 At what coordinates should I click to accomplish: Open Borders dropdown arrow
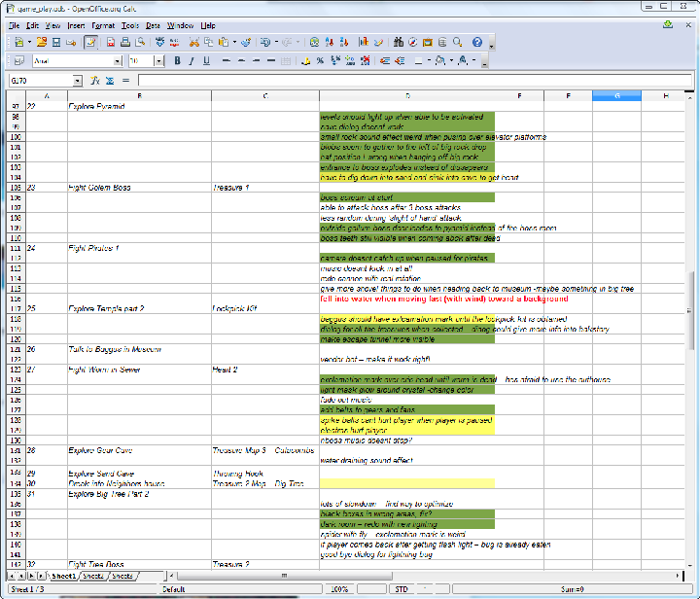point(429,60)
